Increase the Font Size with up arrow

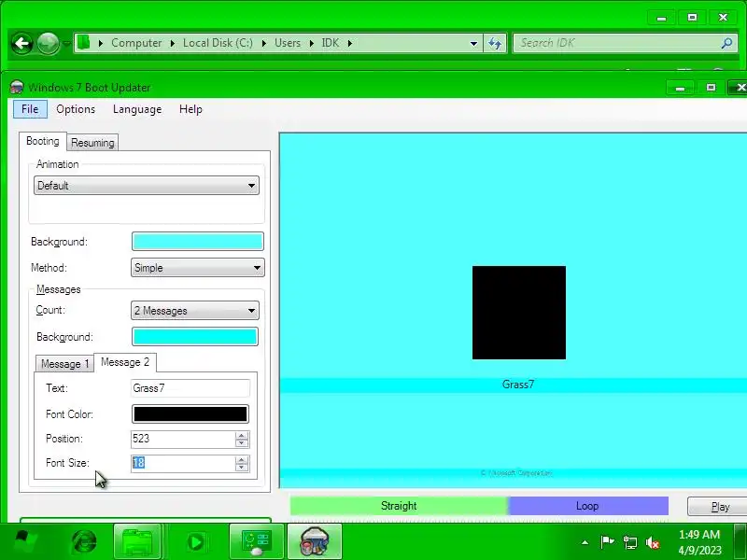(x=242, y=459)
